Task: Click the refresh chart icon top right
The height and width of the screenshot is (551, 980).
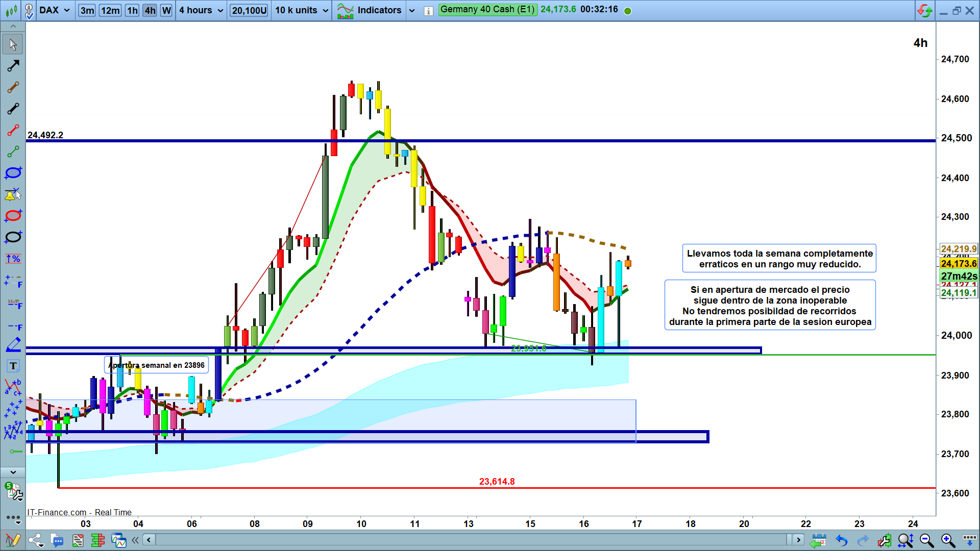Action: point(925,10)
